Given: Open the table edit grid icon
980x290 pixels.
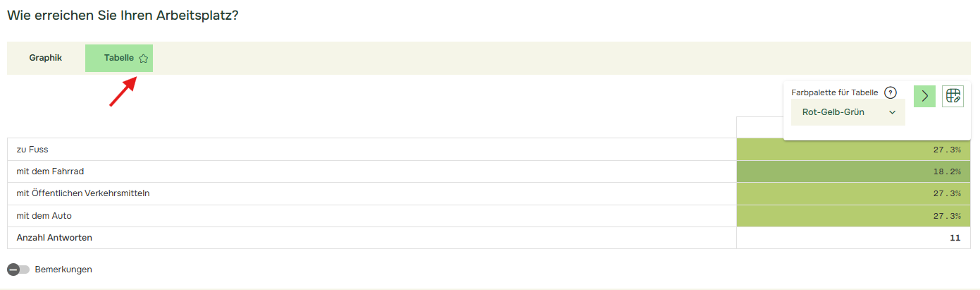Looking at the screenshot, I should (953, 96).
